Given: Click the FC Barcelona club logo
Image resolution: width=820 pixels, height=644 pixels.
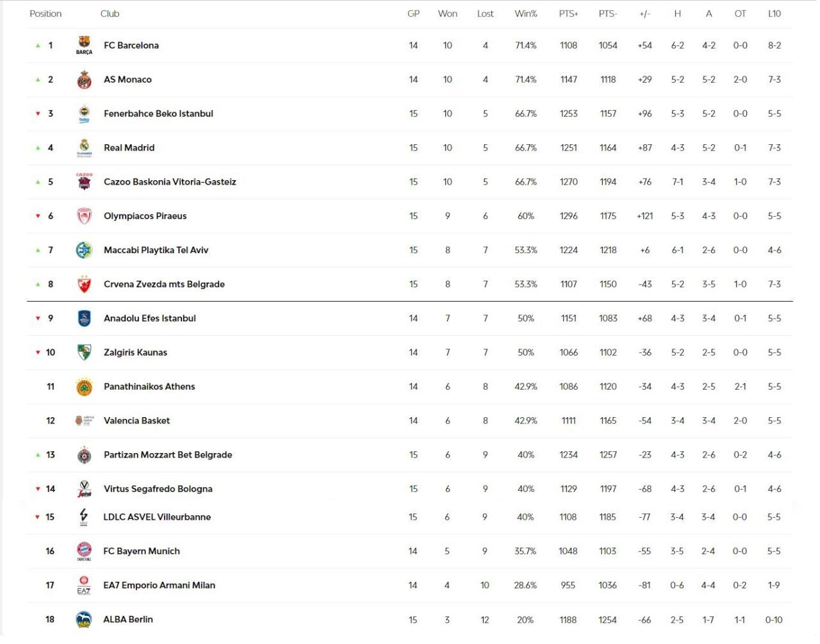Looking at the screenshot, I should click(84, 45).
